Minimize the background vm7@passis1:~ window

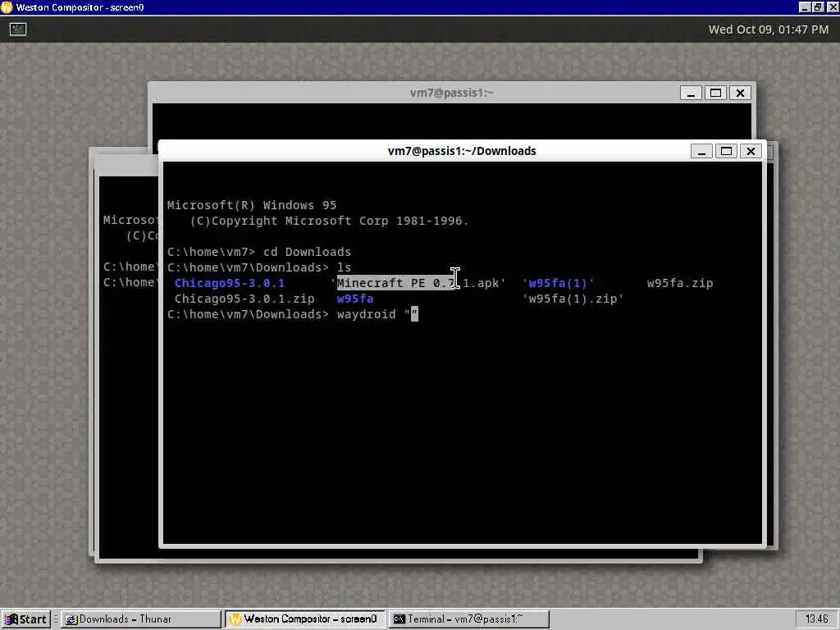coord(691,94)
